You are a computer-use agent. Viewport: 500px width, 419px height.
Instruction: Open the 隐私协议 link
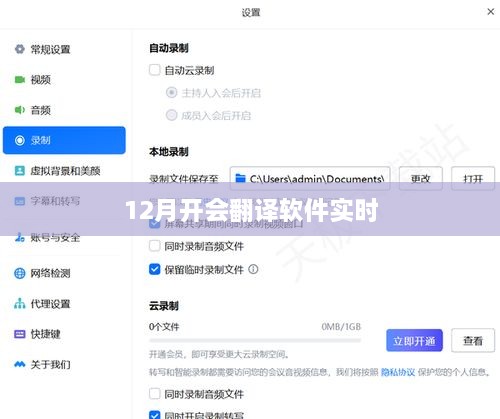pyautogui.click(x=398, y=372)
